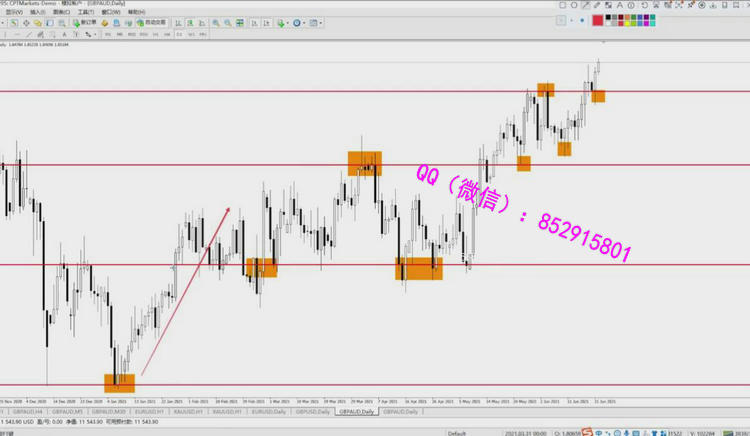This screenshot has height=436, width=750.
Task: Open the 工具 (Tools) menu
Action: (86, 11)
